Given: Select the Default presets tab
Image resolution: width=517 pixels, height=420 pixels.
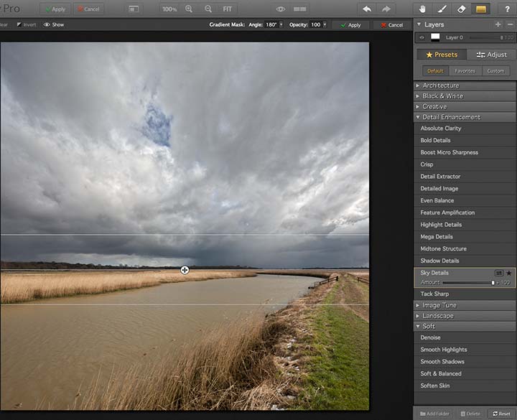Looking at the screenshot, I should pyautogui.click(x=435, y=71).
